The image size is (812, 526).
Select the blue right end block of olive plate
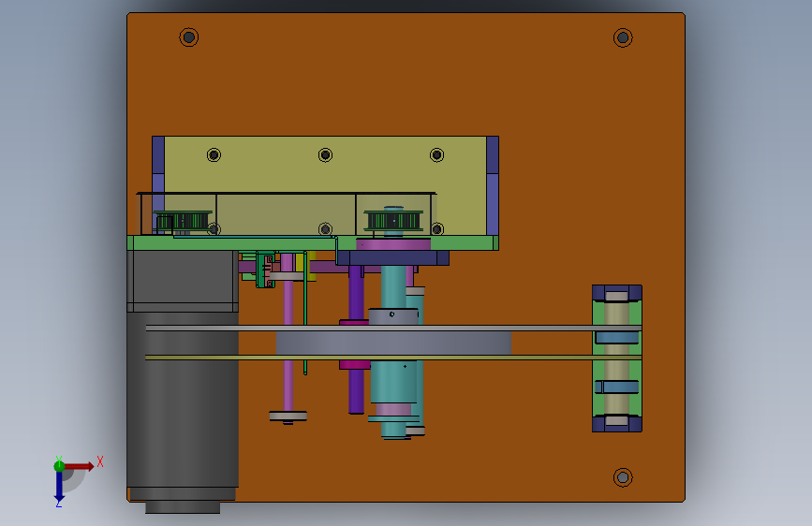pyautogui.click(x=493, y=186)
